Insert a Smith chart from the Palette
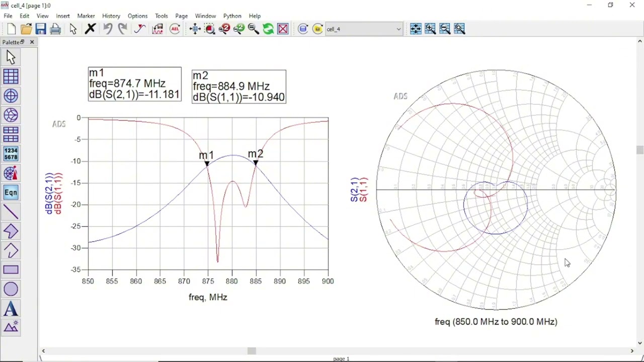The width and height of the screenshot is (644, 362). click(11, 115)
